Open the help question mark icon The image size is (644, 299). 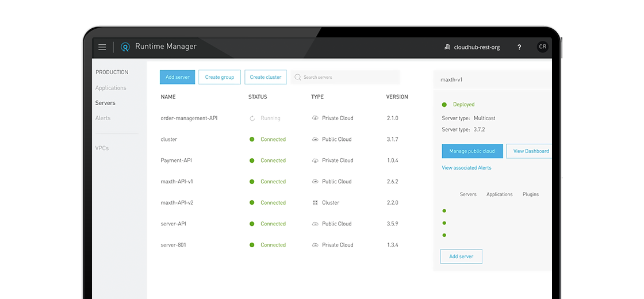[x=519, y=47]
